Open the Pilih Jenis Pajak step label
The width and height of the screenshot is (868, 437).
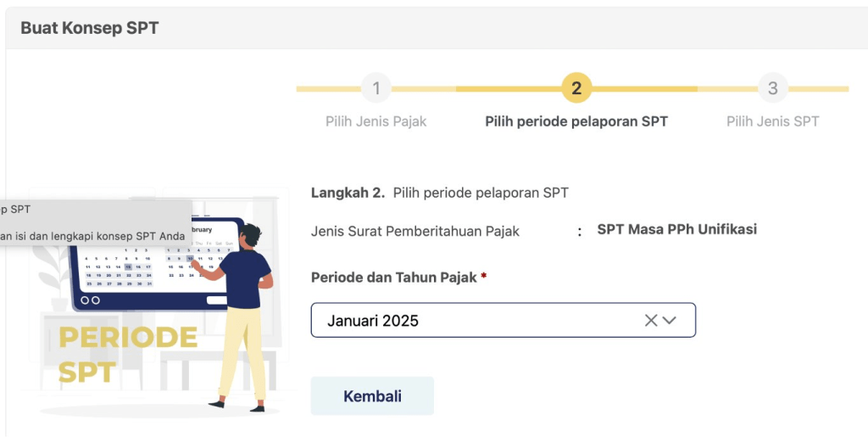point(376,121)
